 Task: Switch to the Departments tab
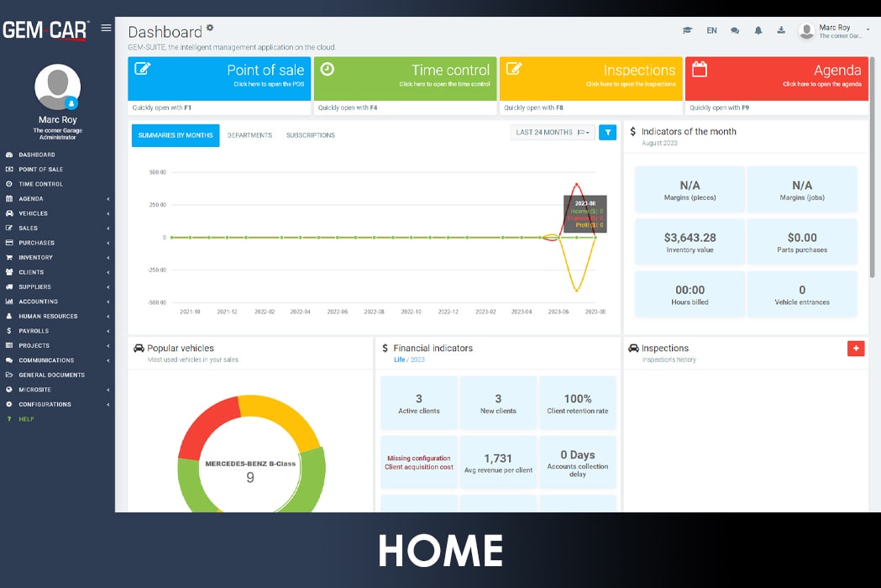(249, 135)
